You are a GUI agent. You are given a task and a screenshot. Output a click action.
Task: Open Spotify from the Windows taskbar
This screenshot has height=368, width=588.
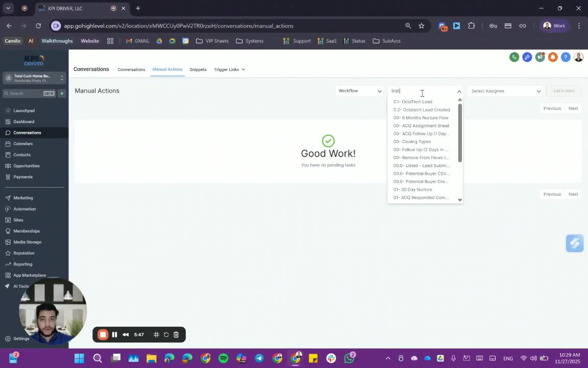pyautogui.click(x=223, y=358)
